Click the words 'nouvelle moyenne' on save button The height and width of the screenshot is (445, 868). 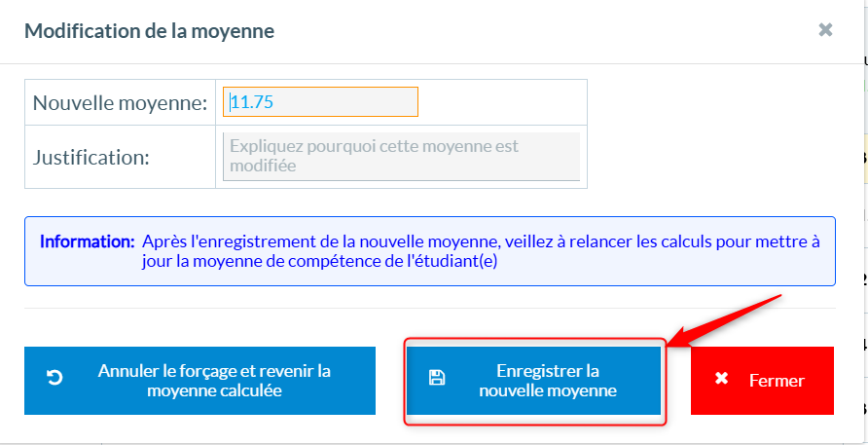pyautogui.click(x=548, y=390)
